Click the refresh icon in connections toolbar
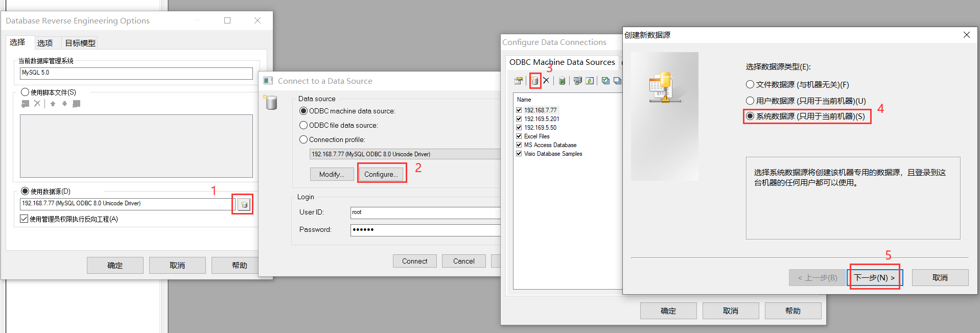Image resolution: width=980 pixels, height=333 pixels. [x=590, y=81]
